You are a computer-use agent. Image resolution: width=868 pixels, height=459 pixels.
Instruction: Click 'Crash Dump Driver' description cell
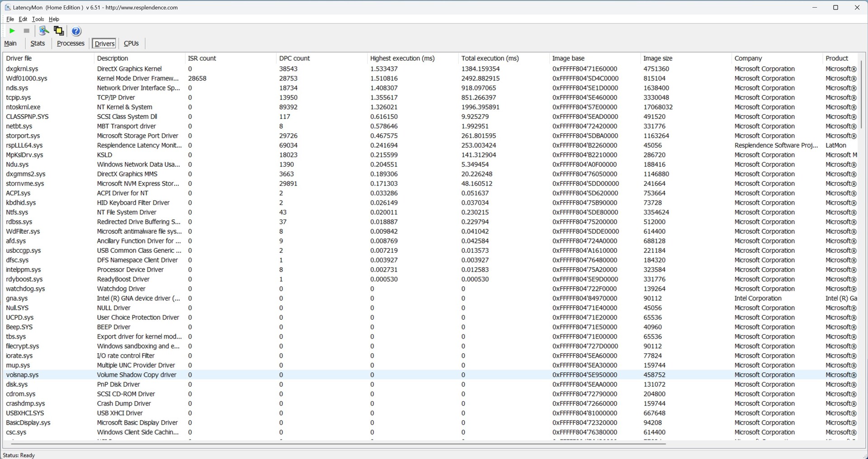tap(124, 403)
